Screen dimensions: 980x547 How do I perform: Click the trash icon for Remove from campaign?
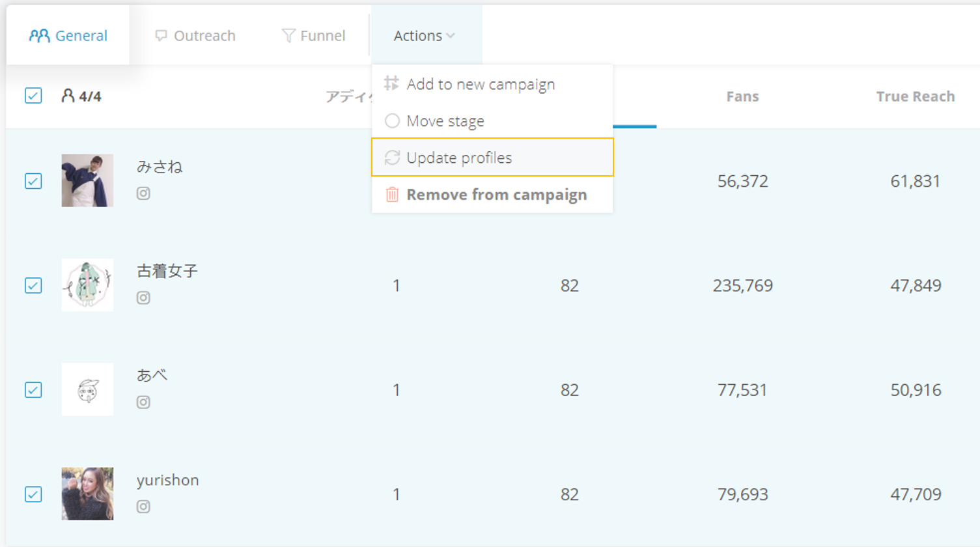(x=392, y=195)
